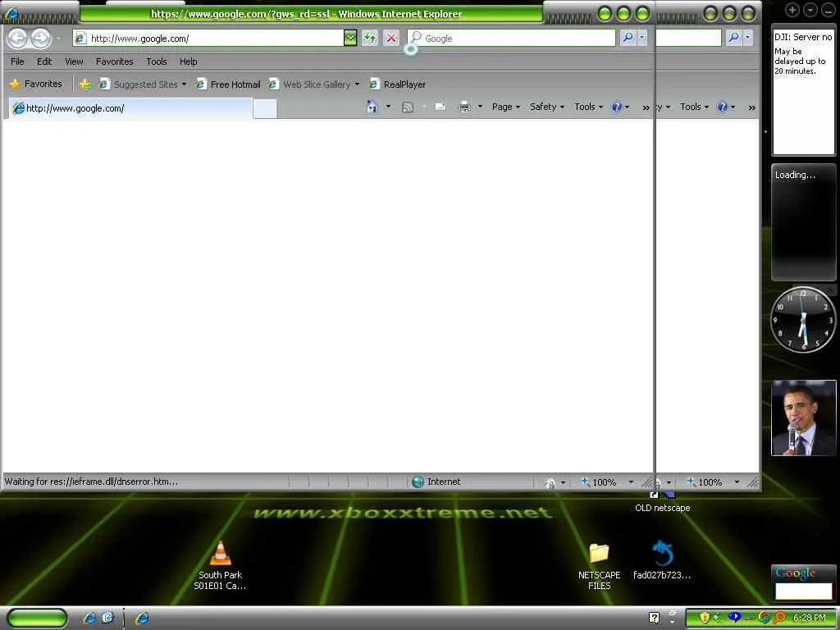This screenshot has height=630, width=840.
Task: Select the South Park S01E01 VLC desktop icon
Action: (220, 565)
